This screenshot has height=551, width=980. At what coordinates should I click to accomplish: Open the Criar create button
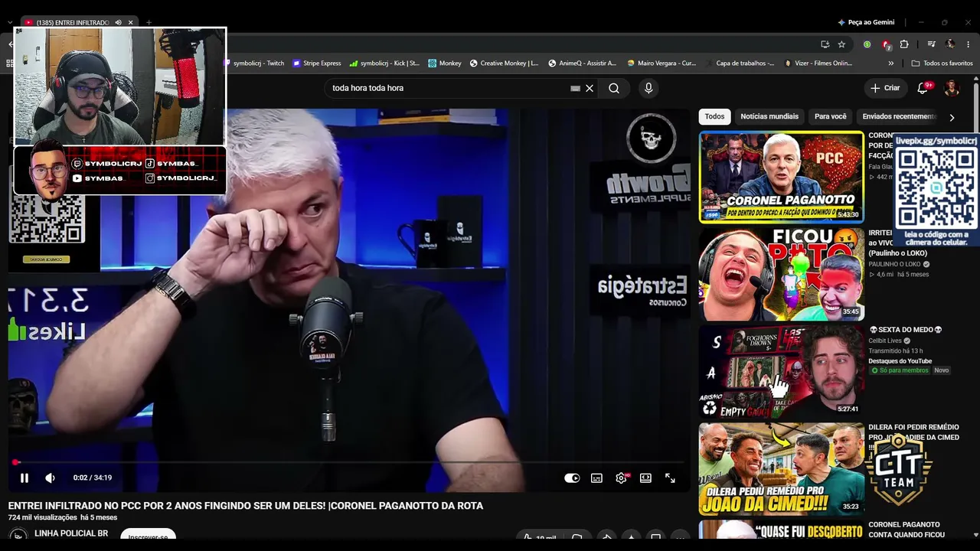coord(885,88)
